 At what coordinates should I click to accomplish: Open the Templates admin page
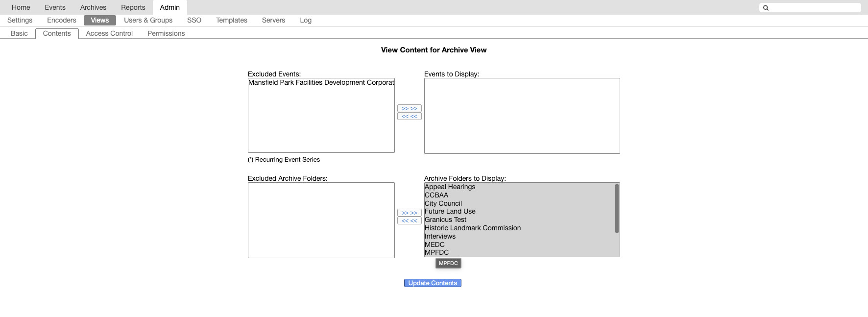(232, 20)
